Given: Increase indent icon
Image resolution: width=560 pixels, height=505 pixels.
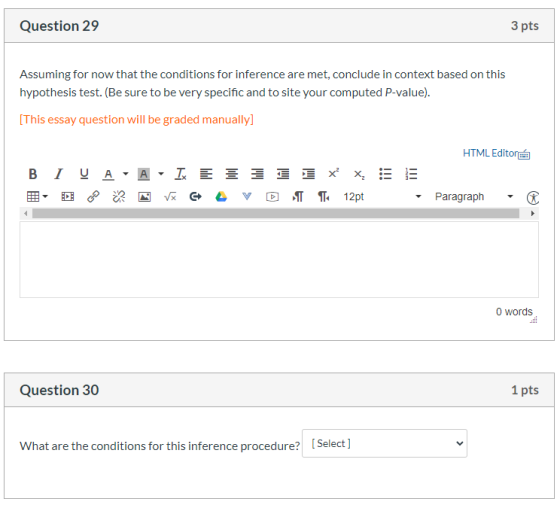Looking at the screenshot, I should 308,174.
